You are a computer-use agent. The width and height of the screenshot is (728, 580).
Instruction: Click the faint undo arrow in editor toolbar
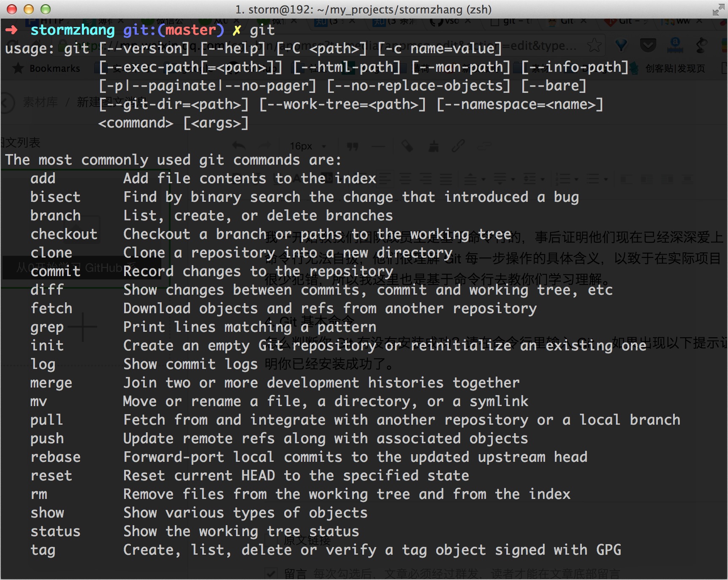point(239,146)
